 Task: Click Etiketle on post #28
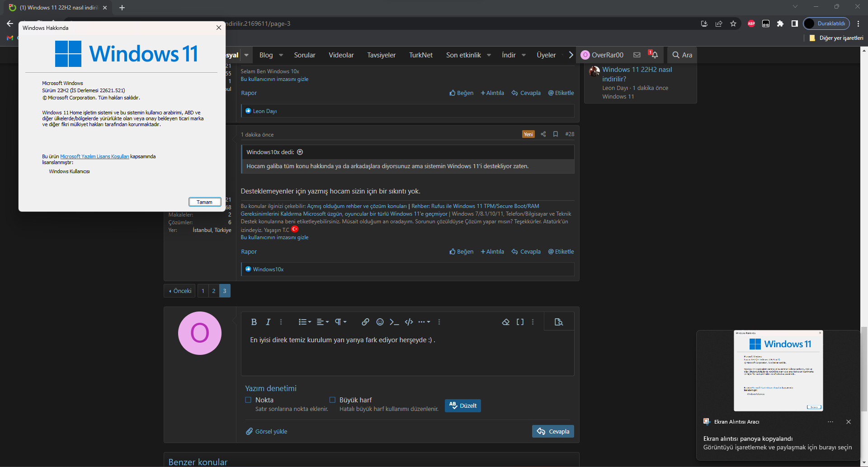561,251
